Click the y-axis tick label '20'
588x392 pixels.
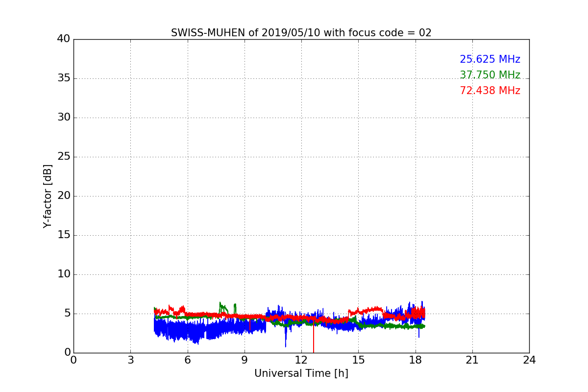pos(64,196)
